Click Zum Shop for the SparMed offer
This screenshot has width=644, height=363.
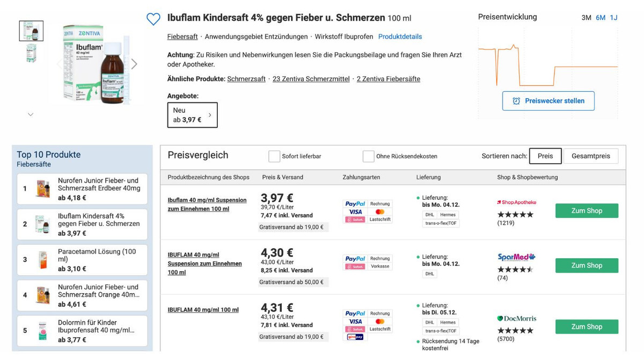tap(587, 265)
